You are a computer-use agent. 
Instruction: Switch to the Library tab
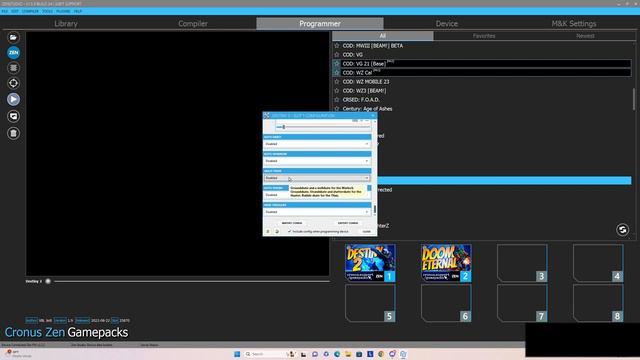click(x=66, y=24)
